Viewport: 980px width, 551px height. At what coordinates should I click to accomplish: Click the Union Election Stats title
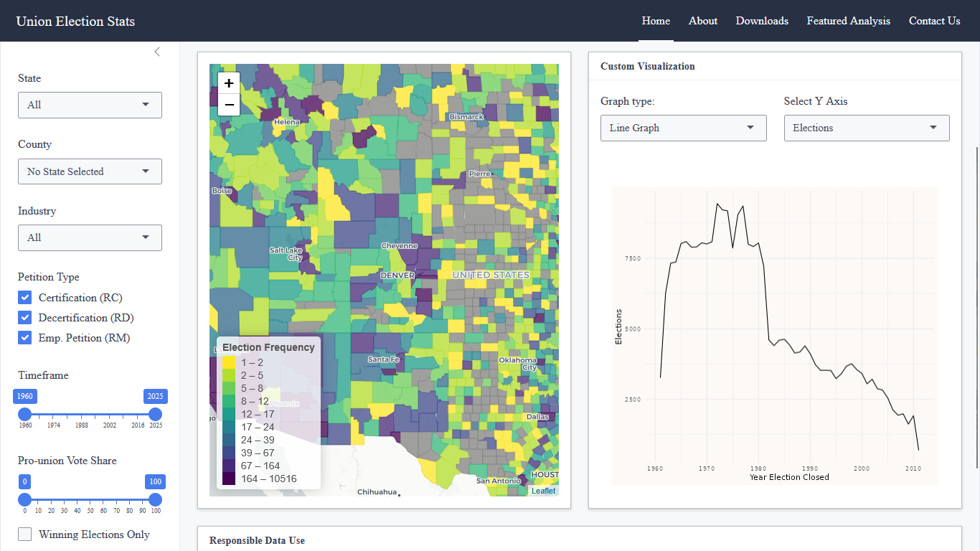click(x=75, y=21)
